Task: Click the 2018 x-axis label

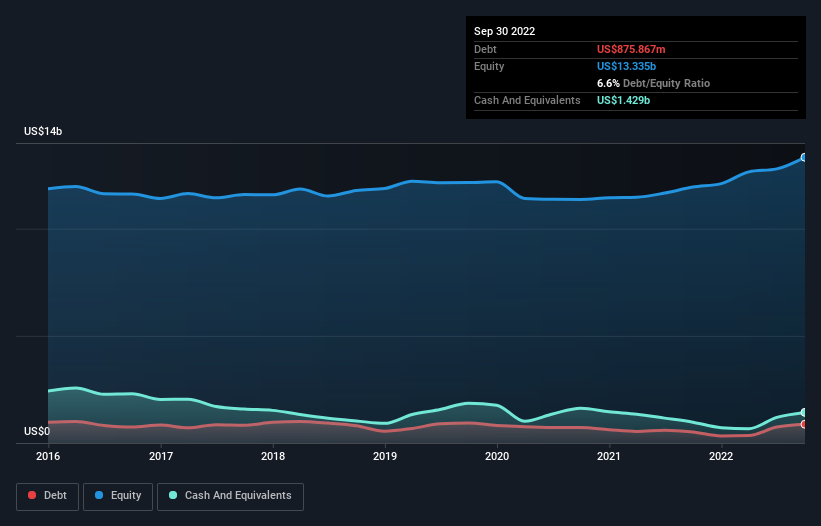Action: coord(273,456)
